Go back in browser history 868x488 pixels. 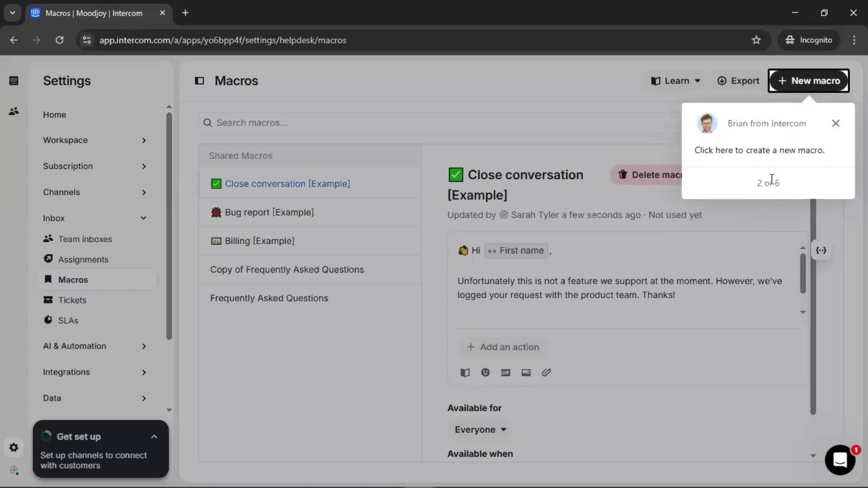[x=14, y=40]
